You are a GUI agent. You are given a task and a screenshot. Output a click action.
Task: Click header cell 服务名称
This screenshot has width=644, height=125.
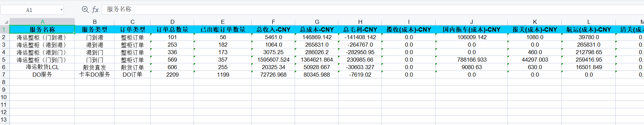tap(42, 30)
